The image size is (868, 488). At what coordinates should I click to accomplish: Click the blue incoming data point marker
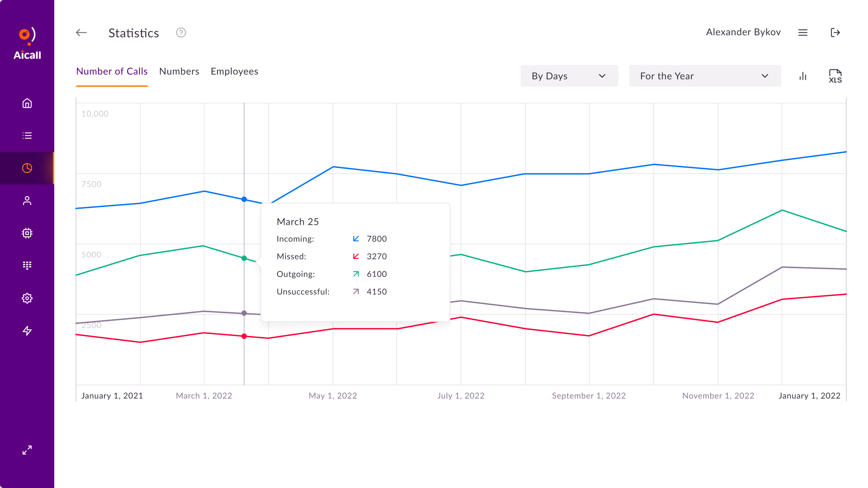pyautogui.click(x=244, y=199)
